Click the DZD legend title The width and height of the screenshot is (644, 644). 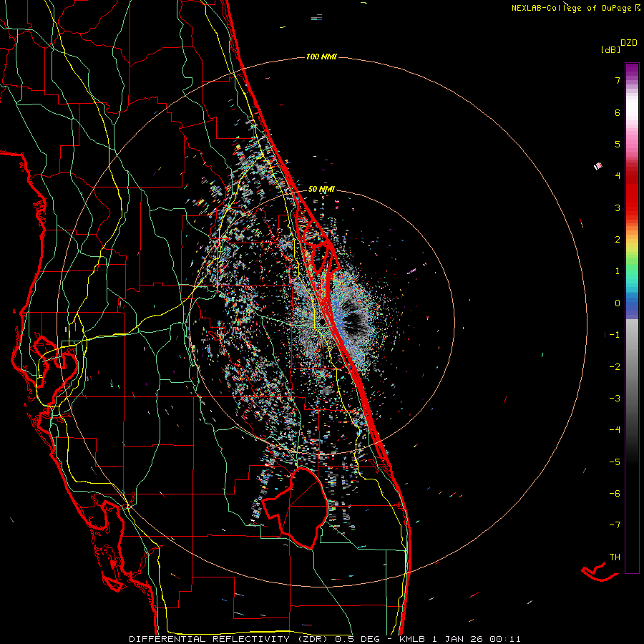(629, 43)
